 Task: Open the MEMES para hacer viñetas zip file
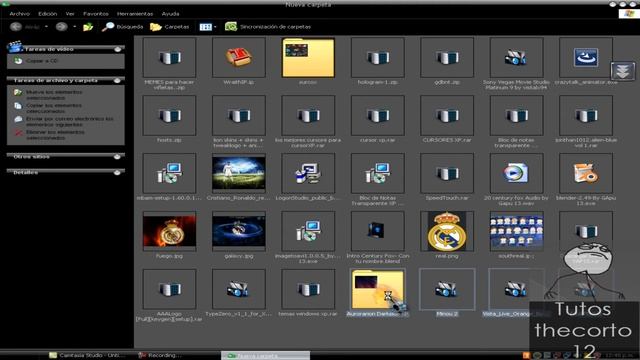pos(169,58)
